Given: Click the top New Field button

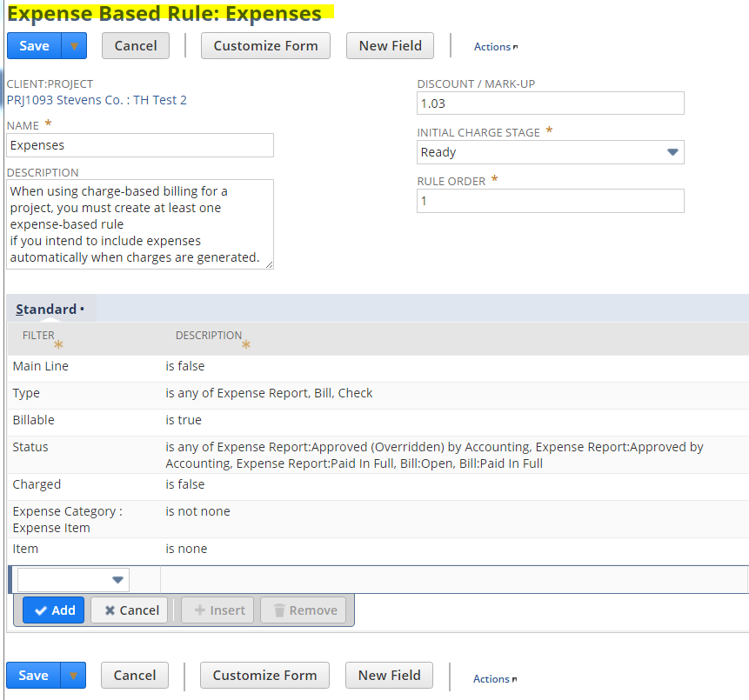Looking at the screenshot, I should tap(390, 46).
